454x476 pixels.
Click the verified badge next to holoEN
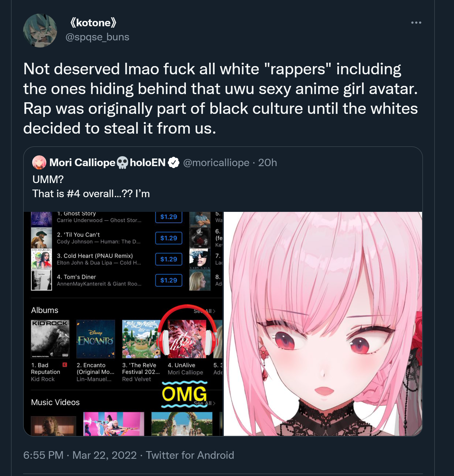click(173, 162)
